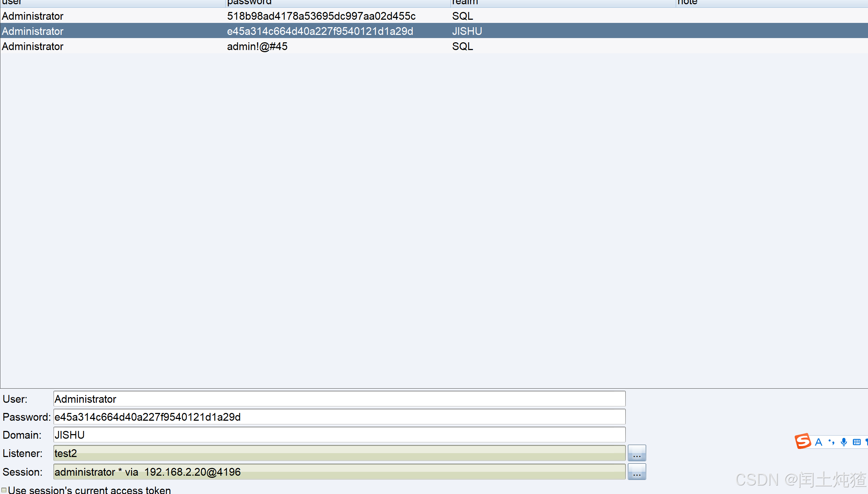Sort the table by the user column header
868x494 pixels.
coord(113,3)
